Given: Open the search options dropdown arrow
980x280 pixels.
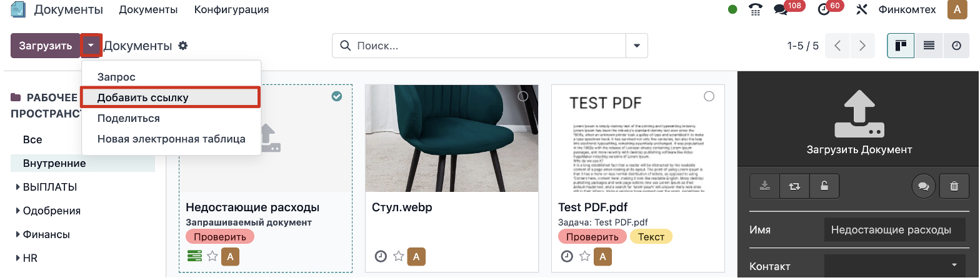Looking at the screenshot, I should pyautogui.click(x=637, y=46).
